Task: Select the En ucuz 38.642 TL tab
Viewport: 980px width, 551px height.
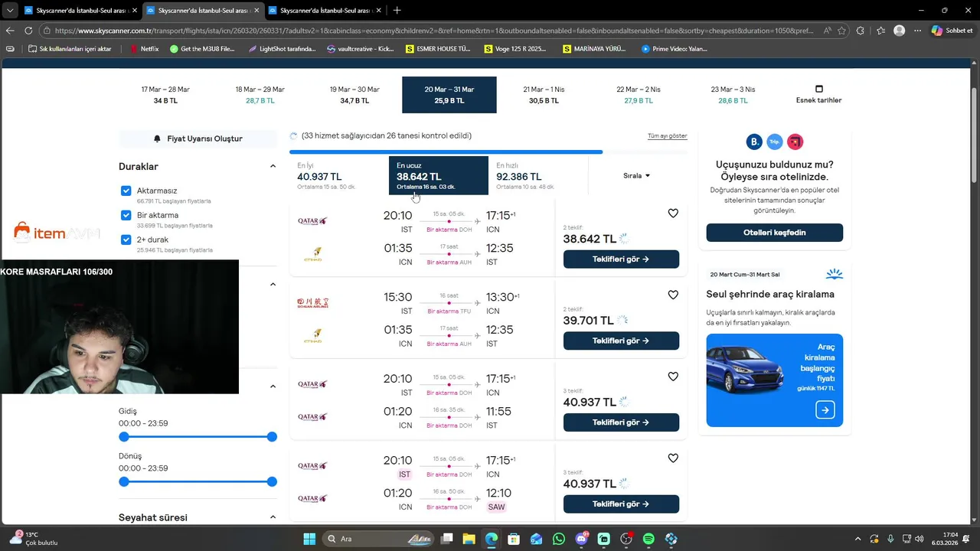Action: [x=439, y=176]
